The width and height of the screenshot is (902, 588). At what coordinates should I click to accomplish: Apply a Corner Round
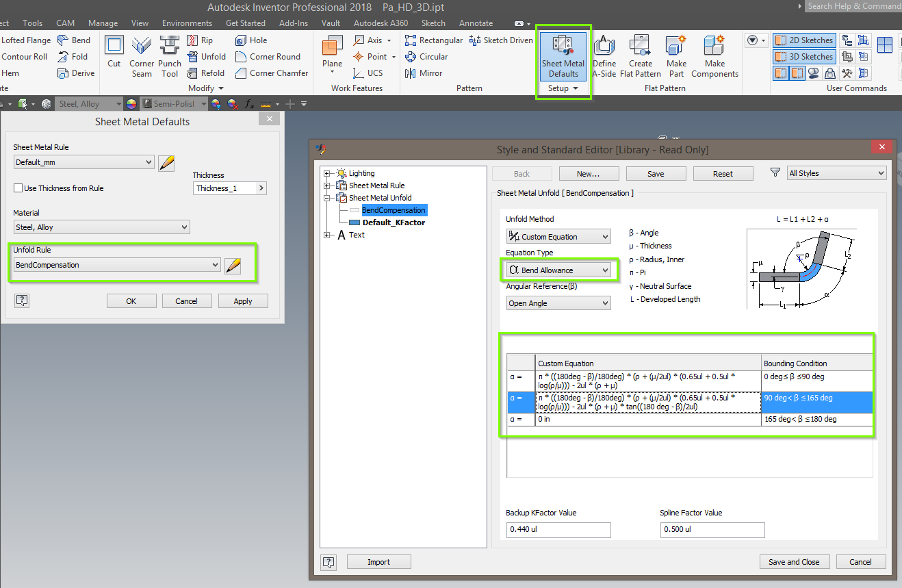268,57
